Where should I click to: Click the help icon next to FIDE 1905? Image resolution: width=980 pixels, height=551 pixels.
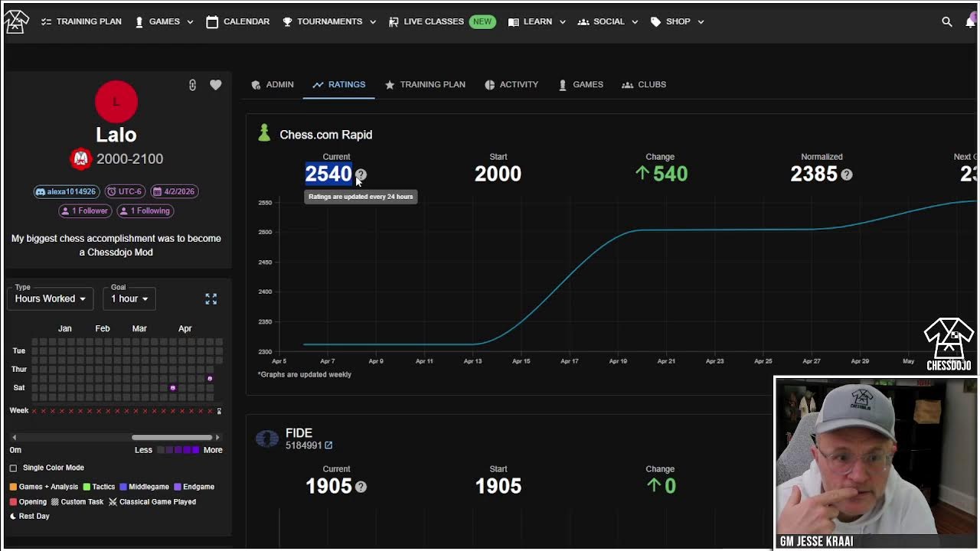(361, 487)
